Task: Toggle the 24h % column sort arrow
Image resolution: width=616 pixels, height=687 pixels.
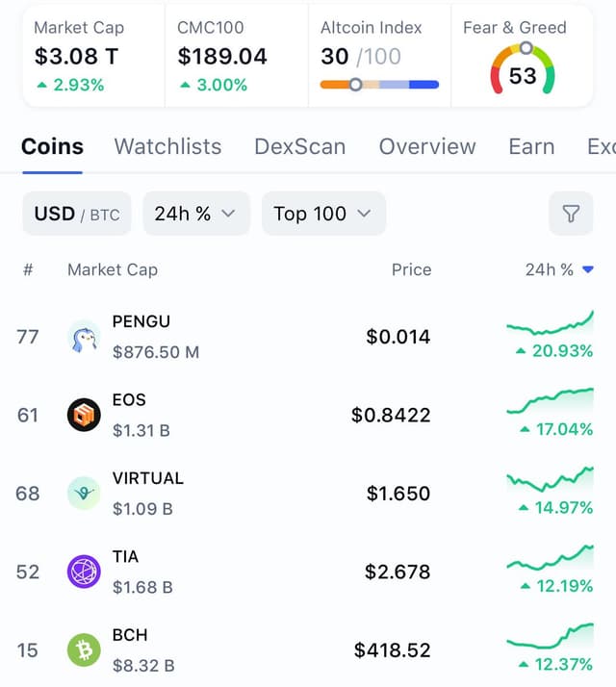Action: (x=588, y=269)
